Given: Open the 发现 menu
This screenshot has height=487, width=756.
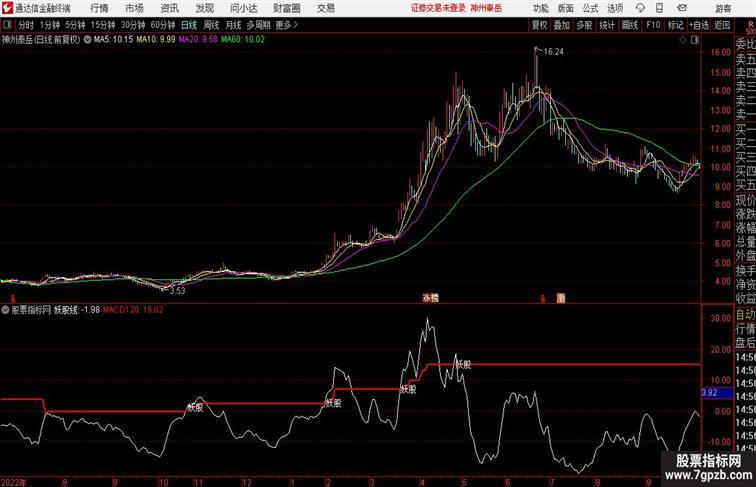Looking at the screenshot, I should pos(204,8).
